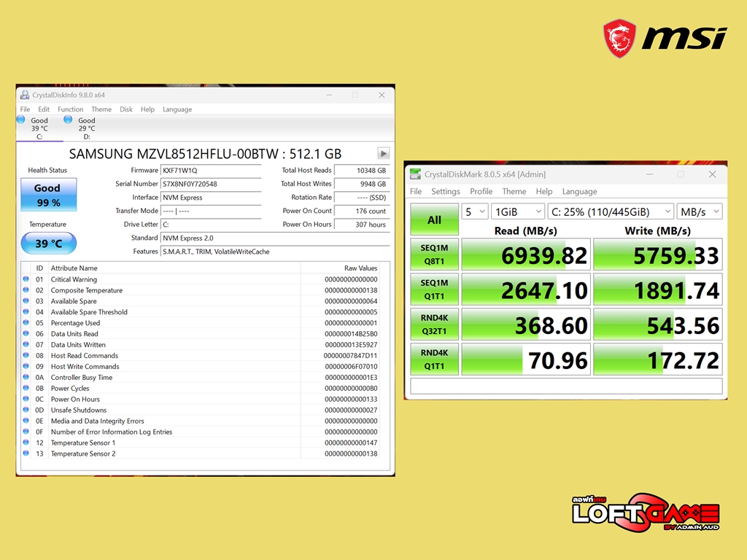Screen dimensions: 747x560
Task: Click the RND4K Q1T1 write result 172.72
Action: tap(658, 359)
